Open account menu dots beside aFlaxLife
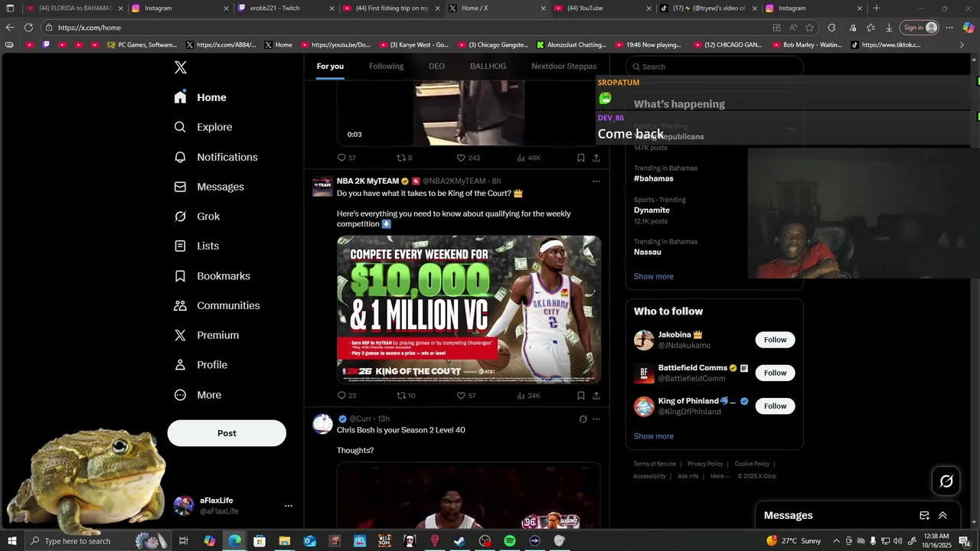This screenshot has height=551, width=980. [289, 506]
